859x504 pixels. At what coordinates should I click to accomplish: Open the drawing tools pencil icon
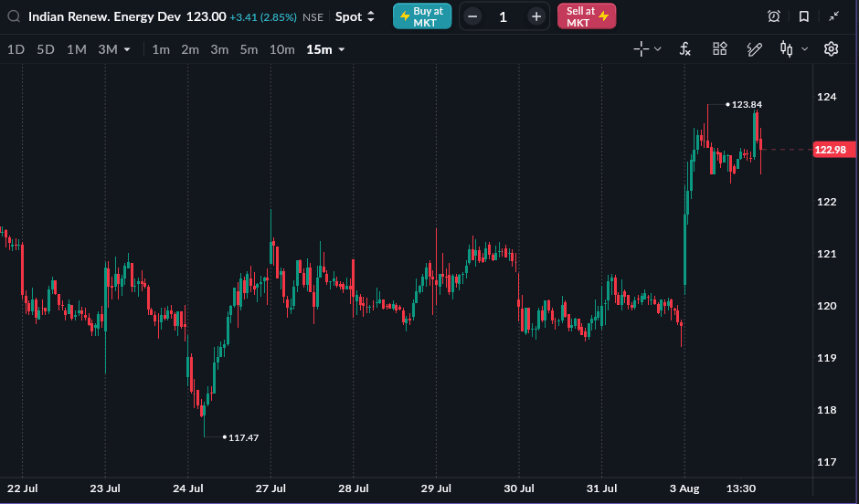coord(754,49)
